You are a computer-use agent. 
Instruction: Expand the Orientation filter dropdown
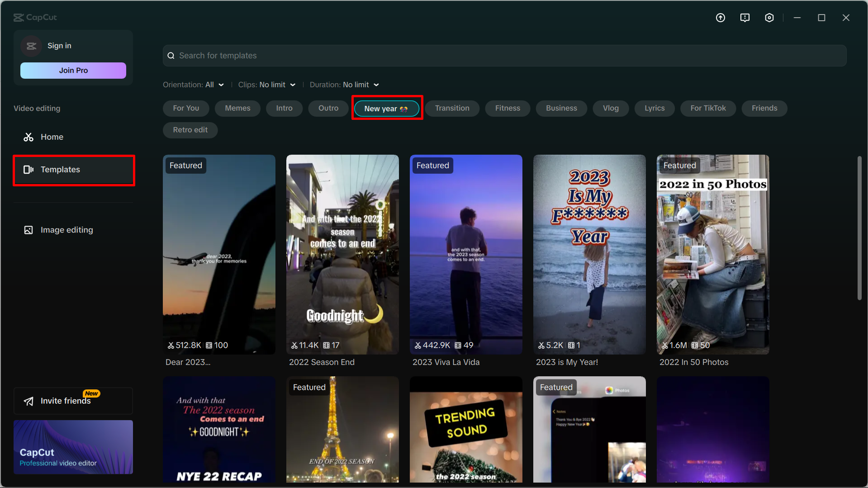(x=221, y=85)
